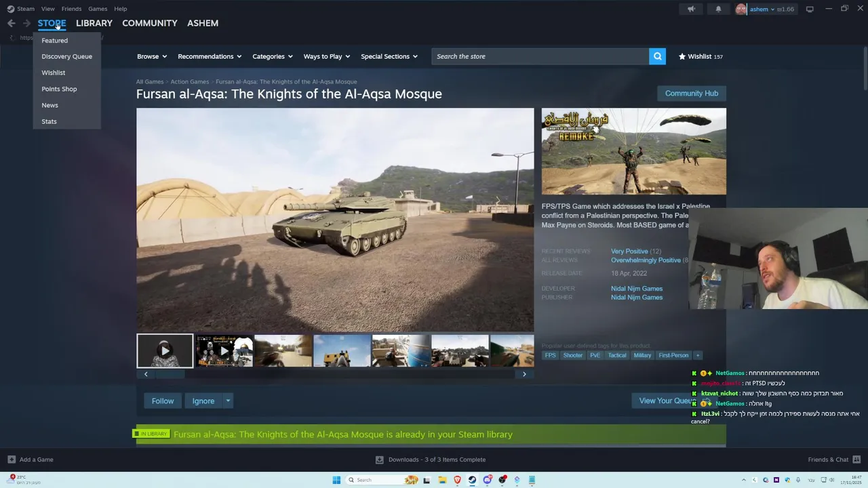868x488 pixels.
Task: Click the Follow button
Action: coord(163,401)
